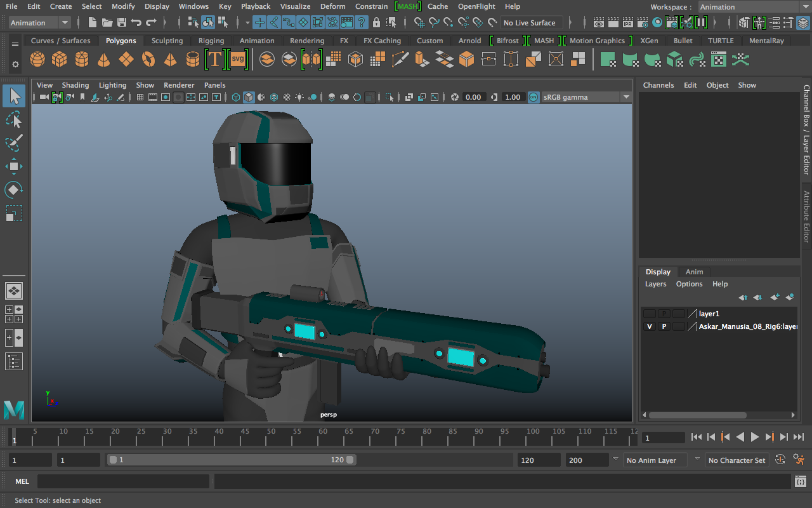
Task: Toggle the sRGB view transform ON button
Action: click(533, 97)
